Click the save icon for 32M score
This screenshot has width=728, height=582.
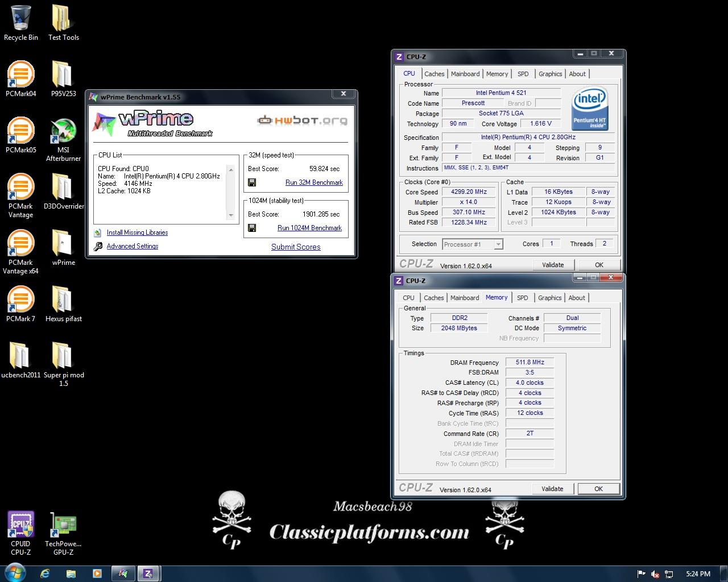point(252,182)
